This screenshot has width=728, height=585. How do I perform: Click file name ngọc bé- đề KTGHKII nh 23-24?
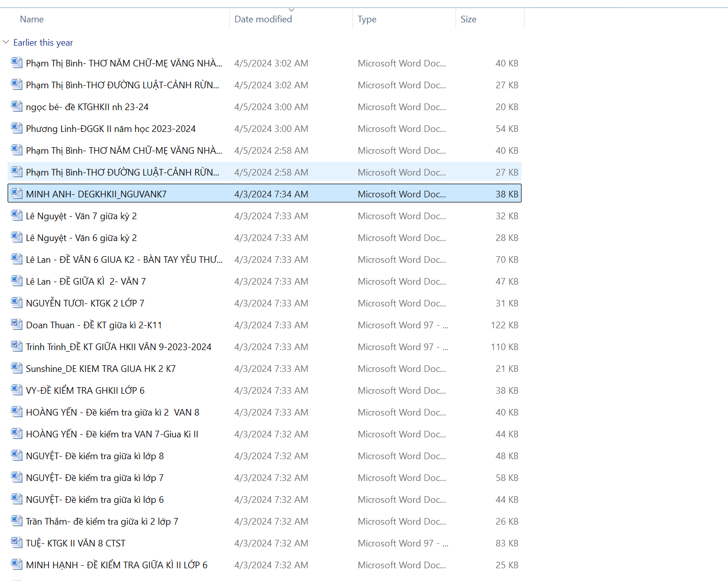point(87,107)
